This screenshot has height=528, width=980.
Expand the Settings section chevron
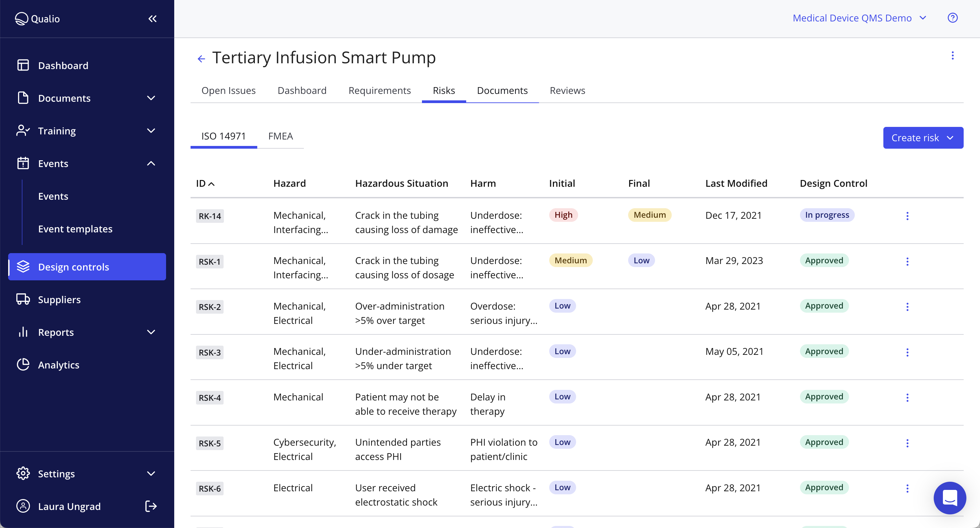[151, 474]
